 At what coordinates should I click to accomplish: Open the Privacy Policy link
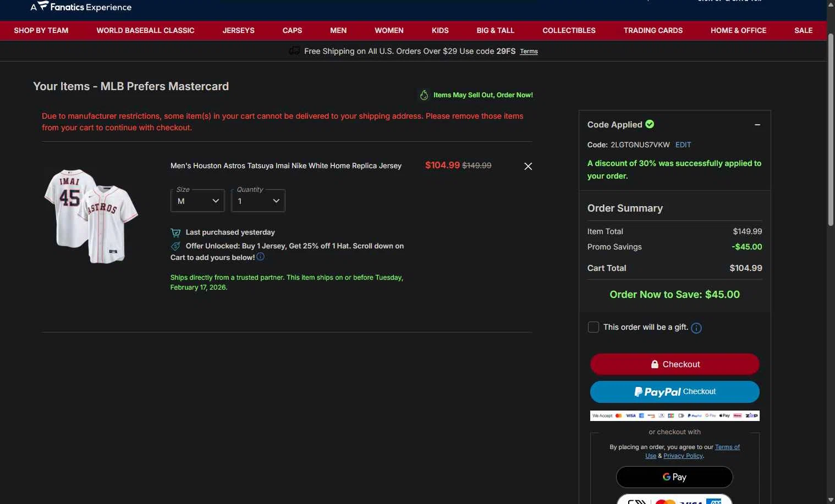(683, 456)
